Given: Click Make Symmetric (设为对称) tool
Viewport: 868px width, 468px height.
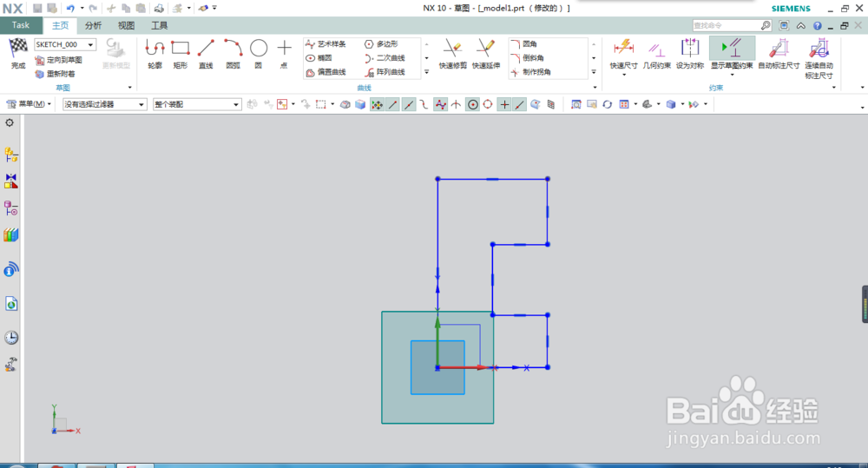Looking at the screenshot, I should [x=690, y=55].
